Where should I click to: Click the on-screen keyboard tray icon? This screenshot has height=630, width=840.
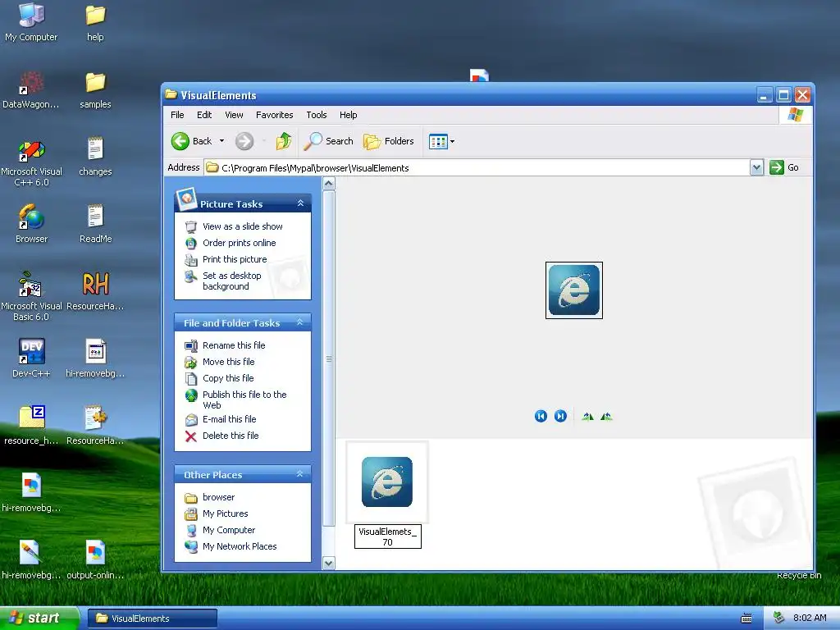coord(746,619)
